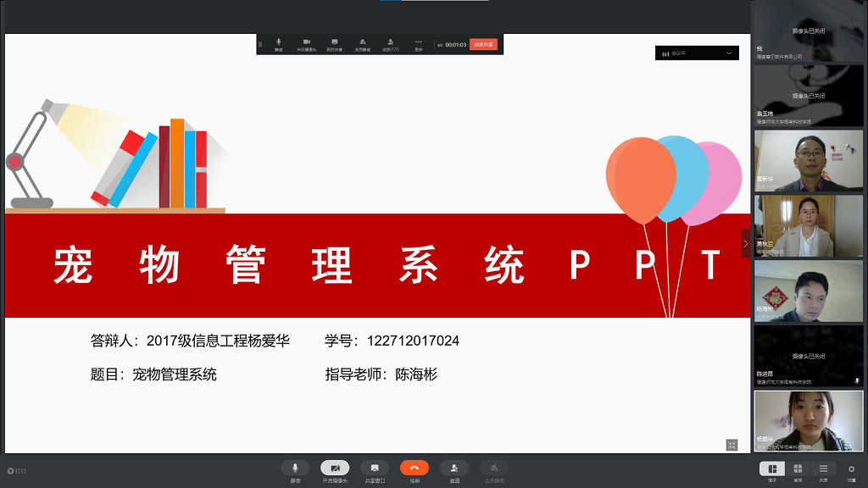
Task: Switch to the gallery grid layout
Action: pos(798,469)
